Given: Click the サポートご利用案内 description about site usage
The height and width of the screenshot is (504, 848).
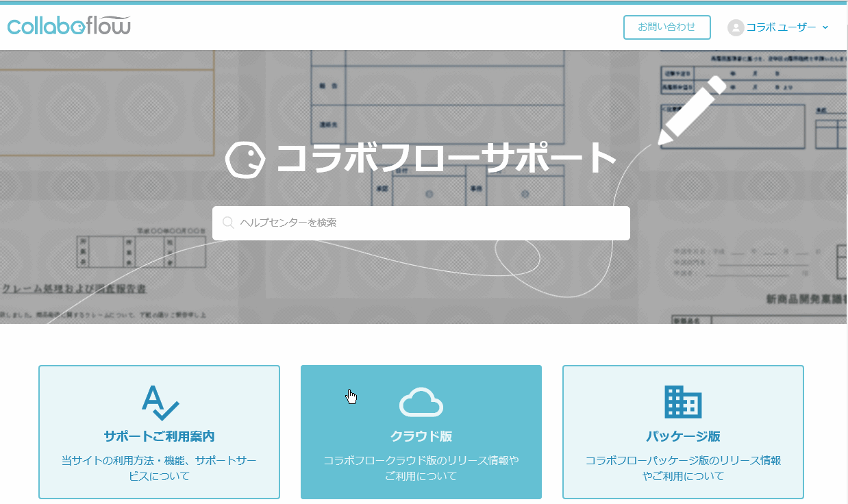Looking at the screenshot, I should [159, 468].
